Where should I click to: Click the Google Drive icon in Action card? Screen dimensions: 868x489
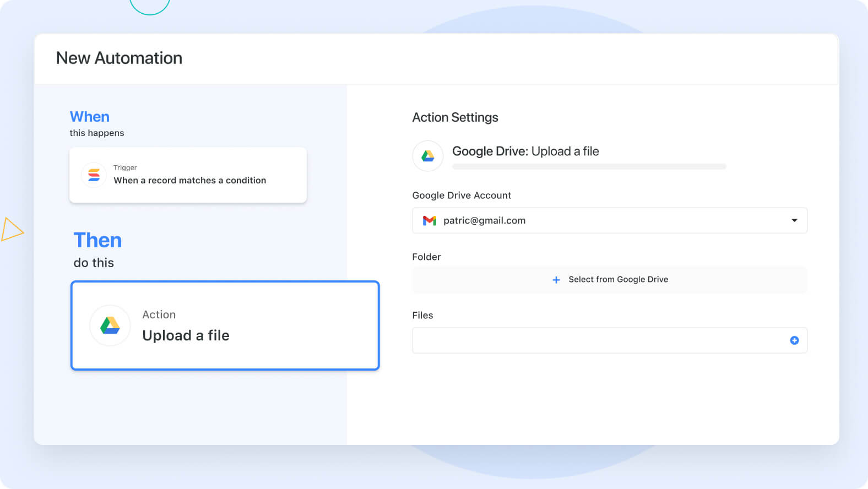point(110,325)
